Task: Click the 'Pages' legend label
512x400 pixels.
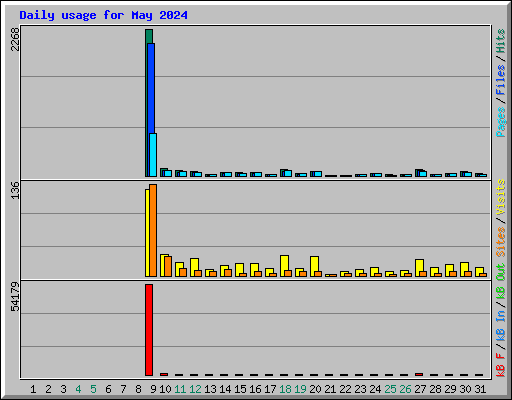Action: 501,122
